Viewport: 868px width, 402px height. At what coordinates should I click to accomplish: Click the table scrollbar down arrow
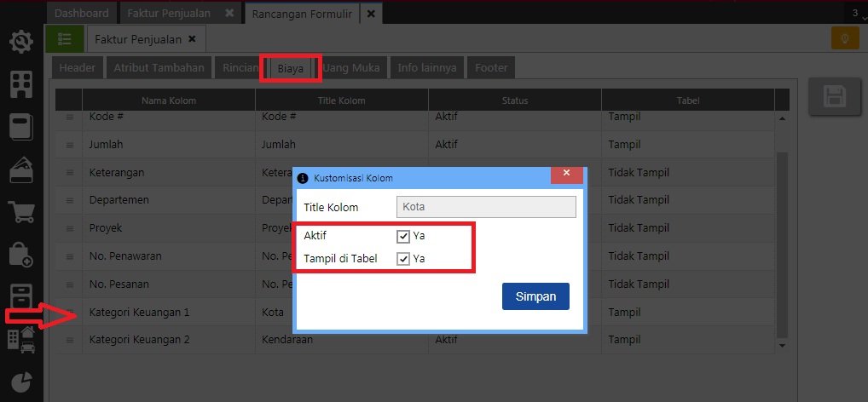782,345
